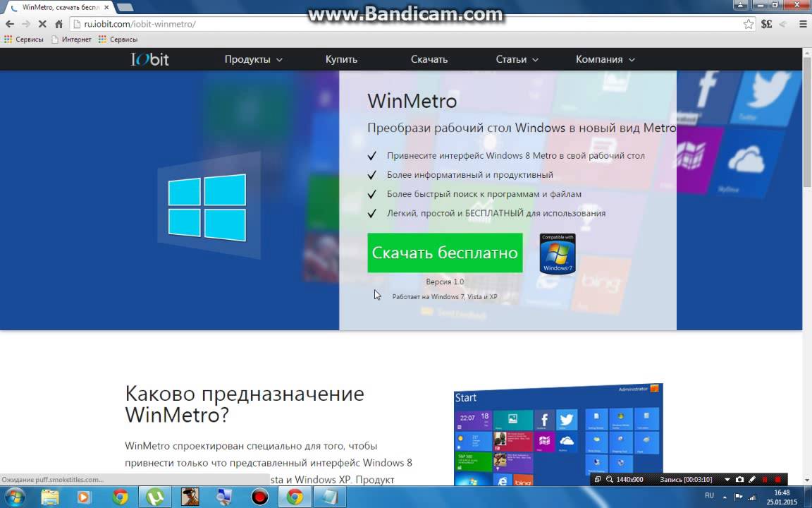Click the Запись [00:03:10] recording timer

click(x=686, y=480)
